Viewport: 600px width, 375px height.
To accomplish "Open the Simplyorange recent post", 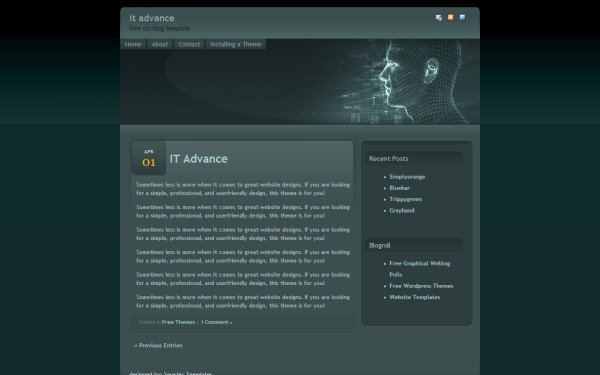I will pos(407,177).
